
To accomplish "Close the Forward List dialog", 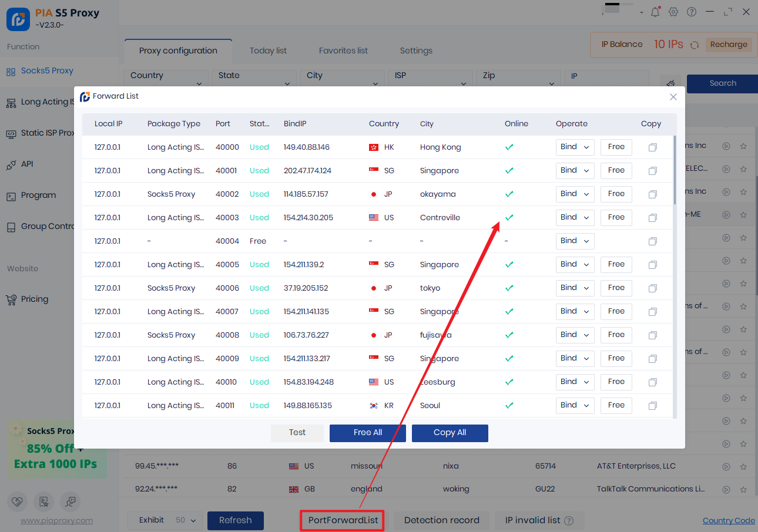I will click(x=673, y=97).
